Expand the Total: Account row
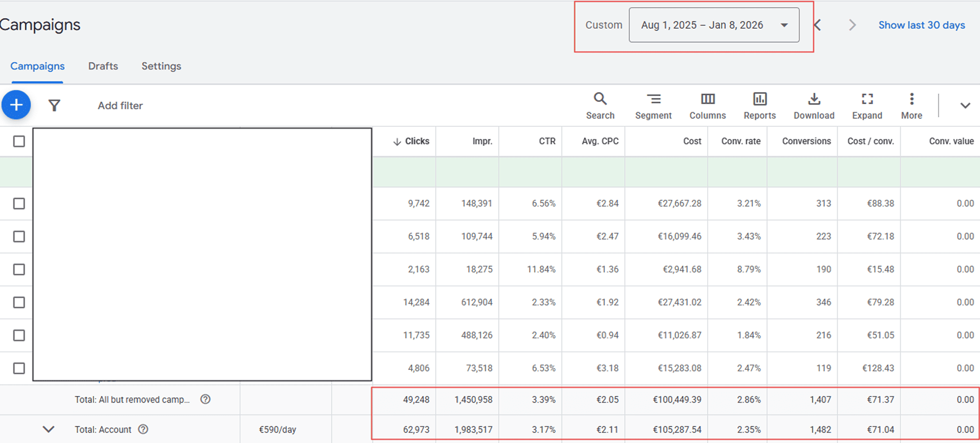The image size is (980, 443). 48,429
